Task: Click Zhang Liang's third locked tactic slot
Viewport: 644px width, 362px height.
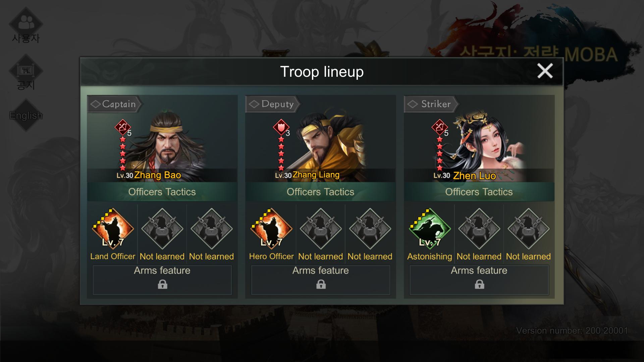Action: 370,229
